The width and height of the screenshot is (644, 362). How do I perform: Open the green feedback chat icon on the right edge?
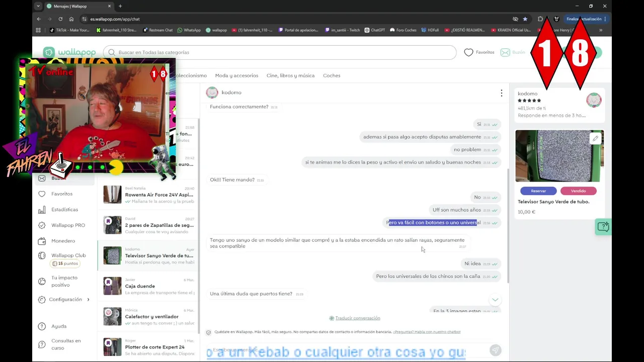tap(603, 227)
